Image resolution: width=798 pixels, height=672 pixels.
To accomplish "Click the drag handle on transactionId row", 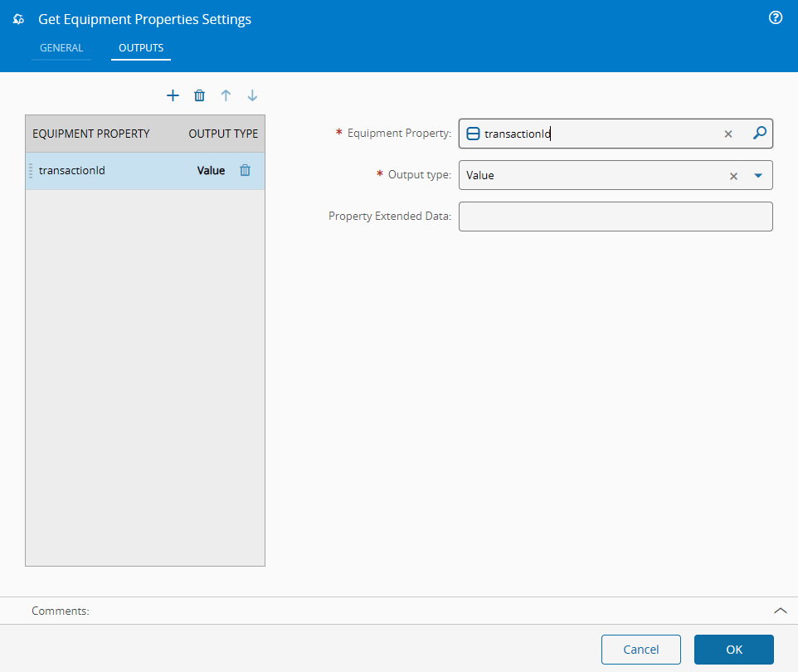I will click(x=31, y=171).
